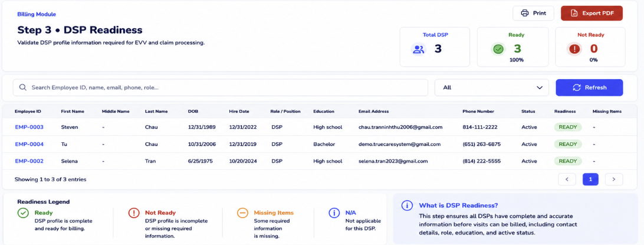Open the All filter dropdown
Image resolution: width=644 pixels, height=245 pixels.
tap(492, 87)
